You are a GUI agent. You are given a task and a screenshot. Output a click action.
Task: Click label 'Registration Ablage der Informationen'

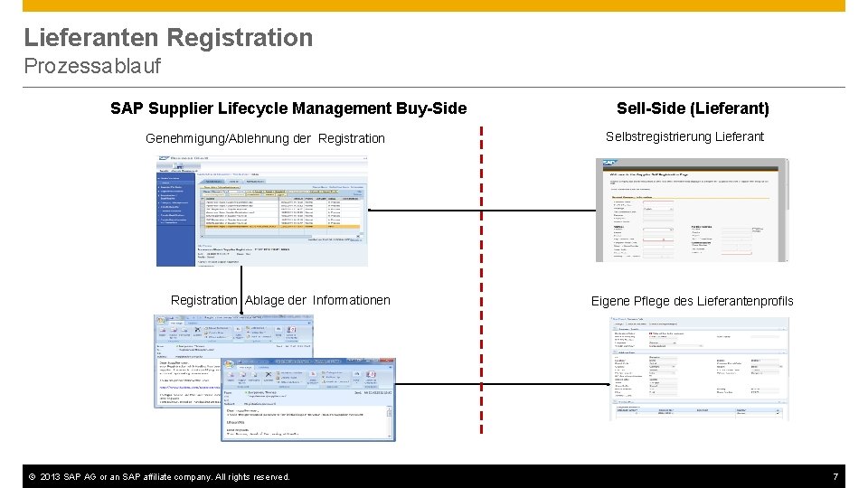280,300
